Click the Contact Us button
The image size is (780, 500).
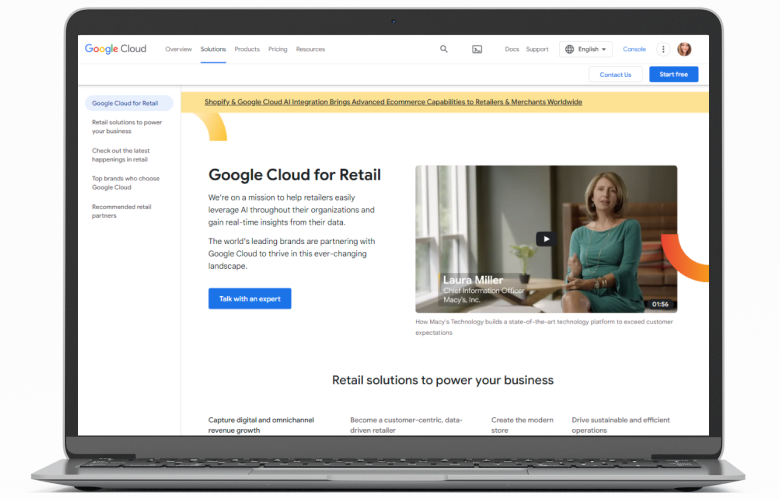[615, 75]
